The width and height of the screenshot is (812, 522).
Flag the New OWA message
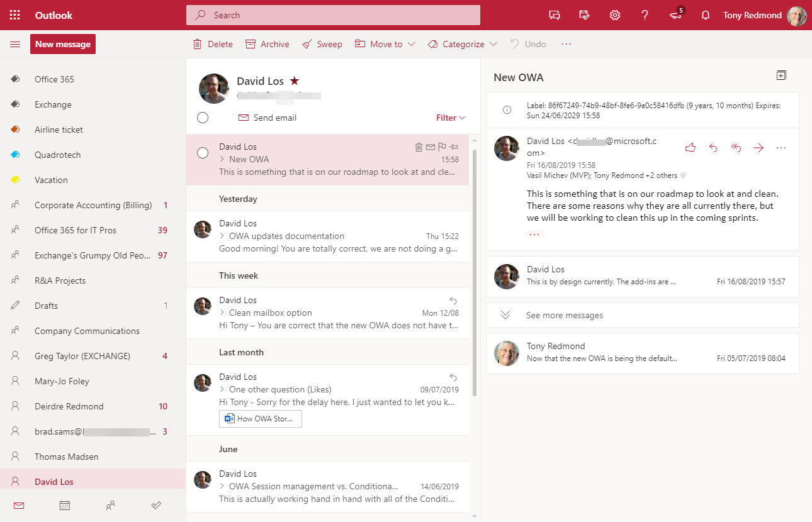[x=442, y=147]
